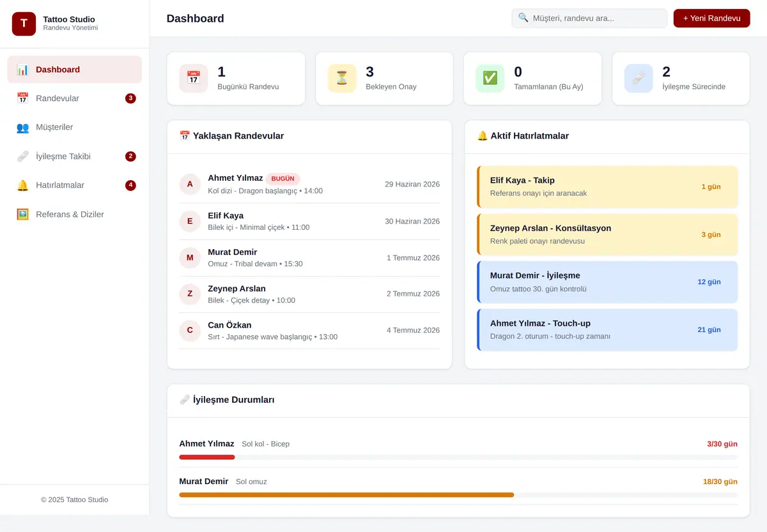Click Sırt - Japanese wave başlangıç • 13:00
This screenshot has height=532, width=767.
click(x=273, y=337)
